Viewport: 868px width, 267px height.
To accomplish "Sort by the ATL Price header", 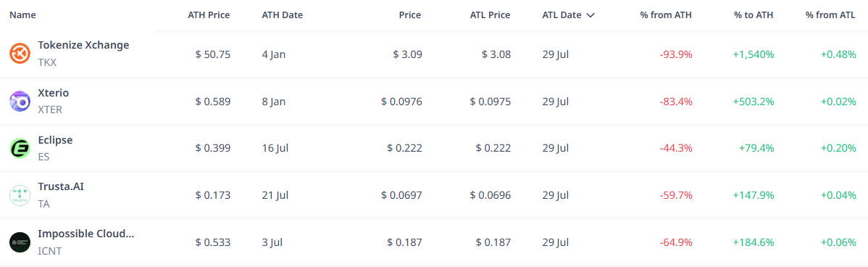I will [490, 15].
